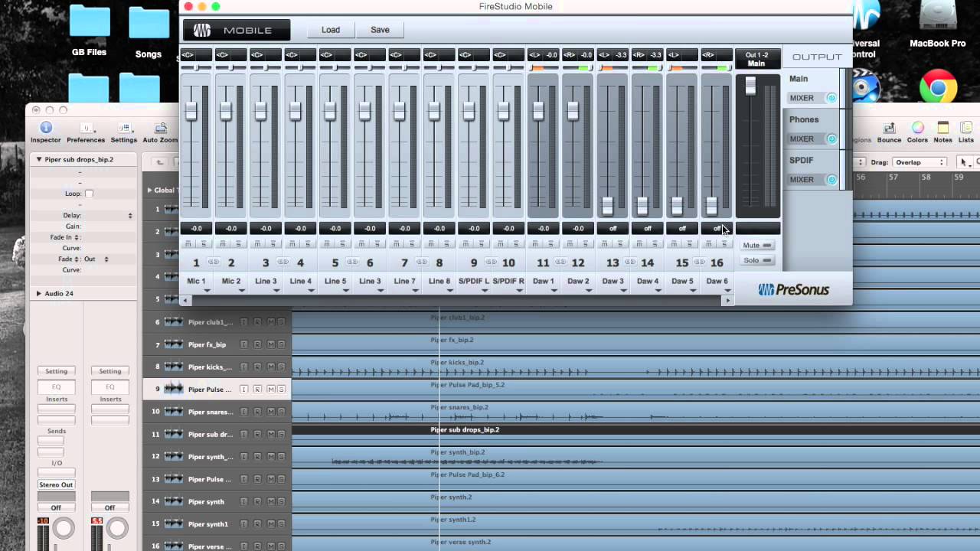Solo mixer channel 16
Screen dimensions: 980x551
coord(724,244)
